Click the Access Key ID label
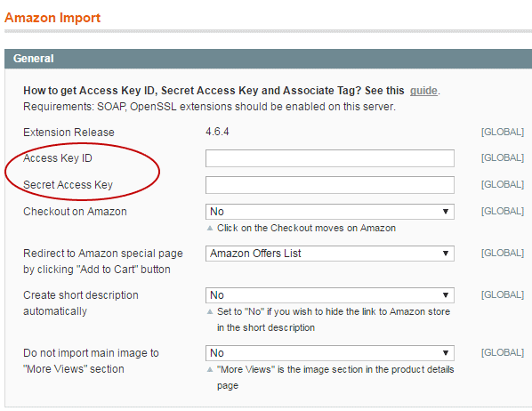 coord(58,158)
